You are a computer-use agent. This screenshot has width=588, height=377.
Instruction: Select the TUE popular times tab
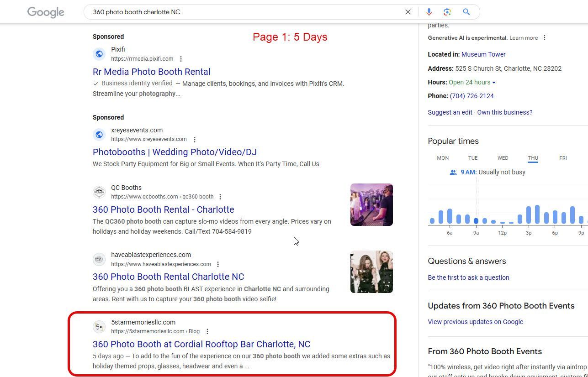[x=473, y=158]
